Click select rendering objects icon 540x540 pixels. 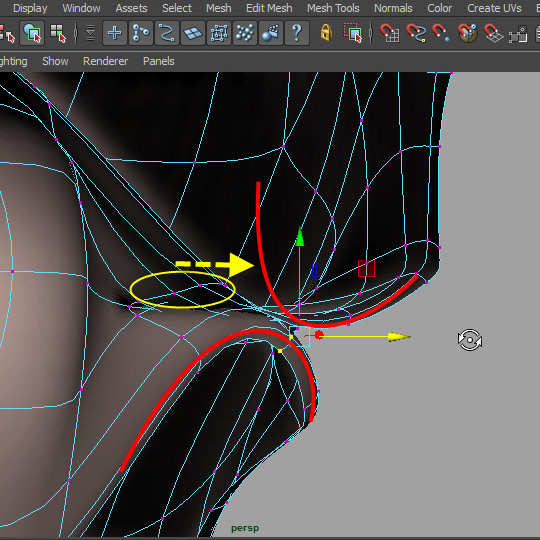271,33
